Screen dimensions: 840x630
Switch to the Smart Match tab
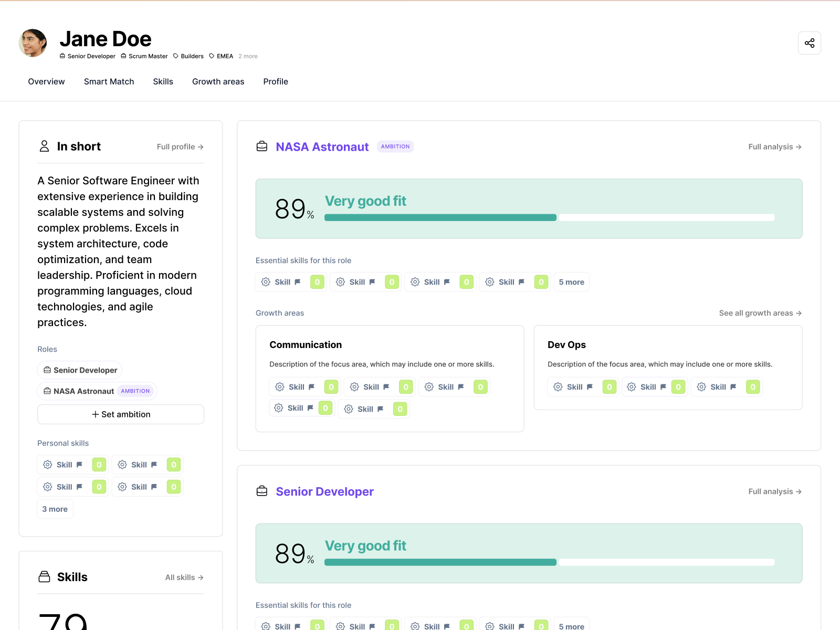pos(109,81)
